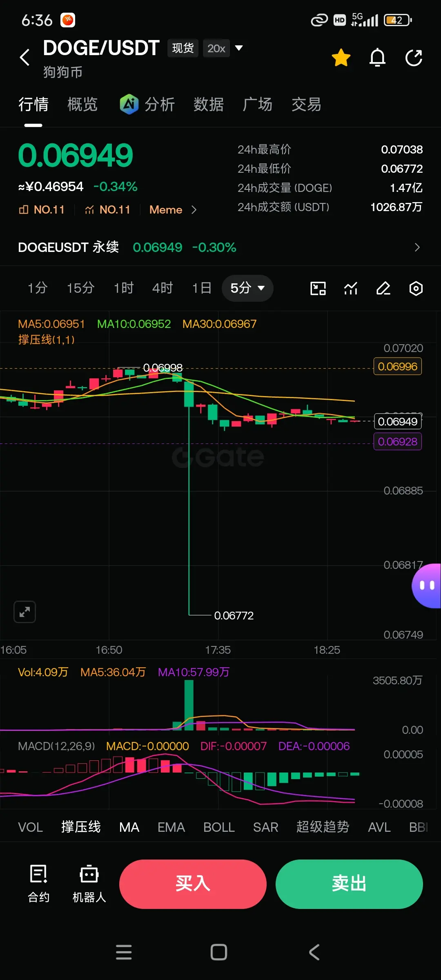This screenshot has height=980, width=441.
Task: Go back with the top-left arrow
Action: [x=25, y=57]
